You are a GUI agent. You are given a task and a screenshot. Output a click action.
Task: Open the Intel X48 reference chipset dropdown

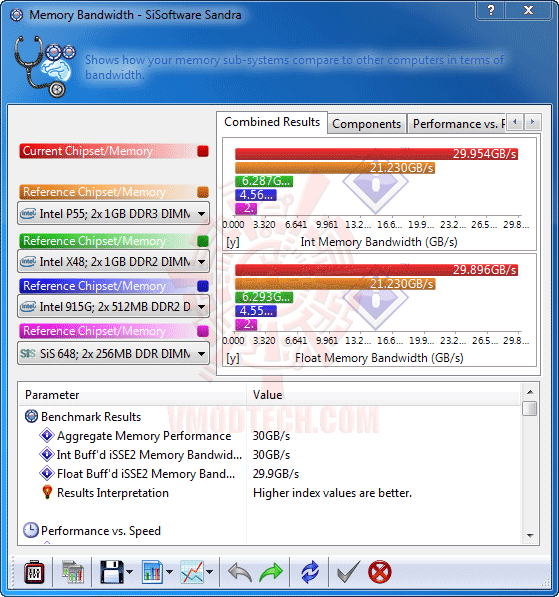(113, 262)
